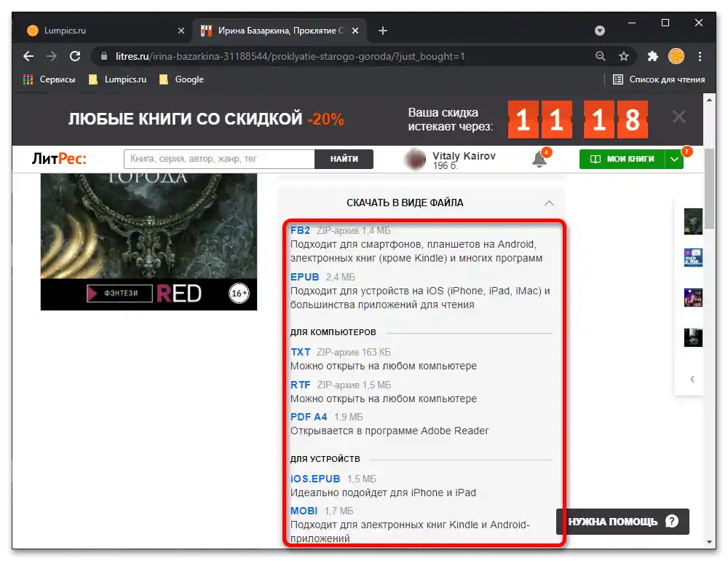Close the Lumpics.ru tab

(181, 31)
